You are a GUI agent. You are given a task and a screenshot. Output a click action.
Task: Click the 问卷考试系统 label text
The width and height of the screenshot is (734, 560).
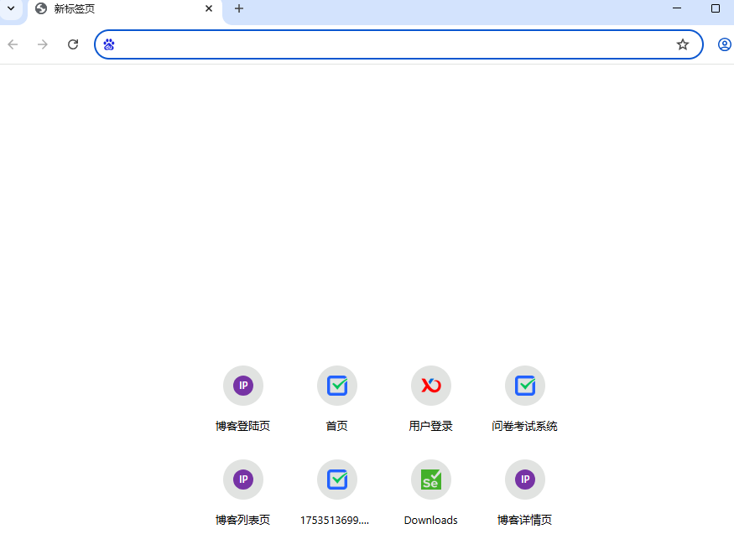pyautogui.click(x=525, y=426)
